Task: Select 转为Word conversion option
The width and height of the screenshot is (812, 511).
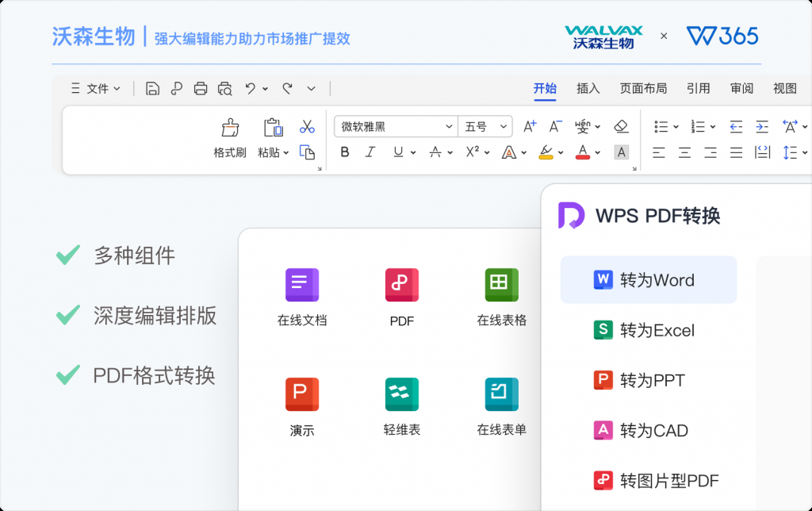Action: pos(649,280)
